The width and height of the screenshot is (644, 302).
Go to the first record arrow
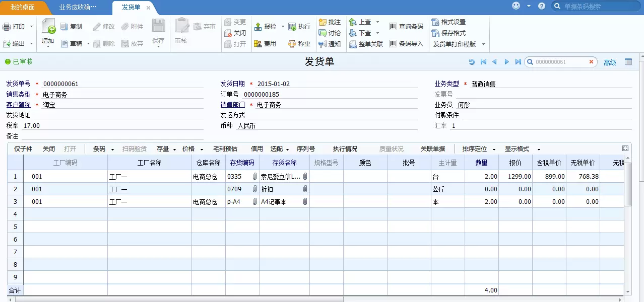pyautogui.click(x=483, y=62)
